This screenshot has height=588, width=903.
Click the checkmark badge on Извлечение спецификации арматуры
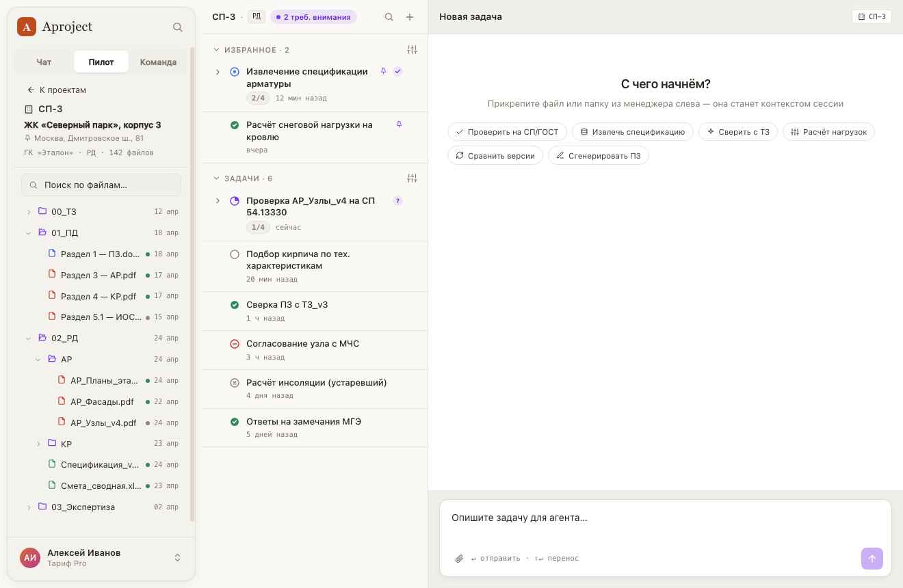397,71
